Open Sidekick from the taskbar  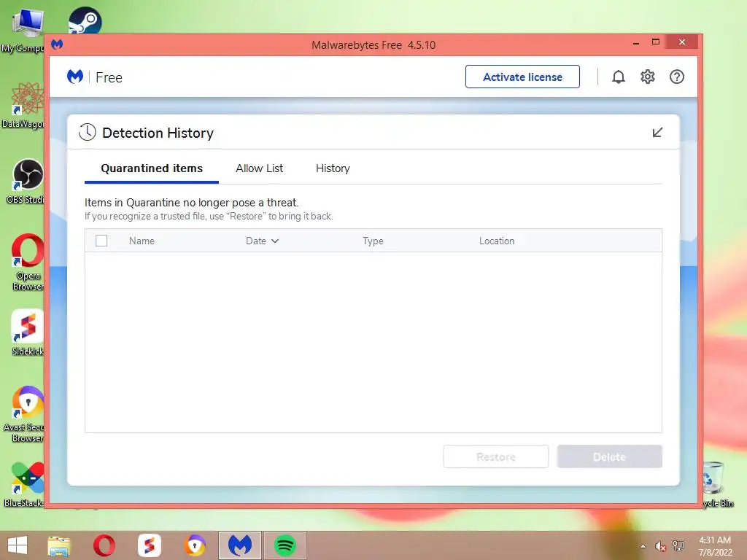click(x=149, y=545)
